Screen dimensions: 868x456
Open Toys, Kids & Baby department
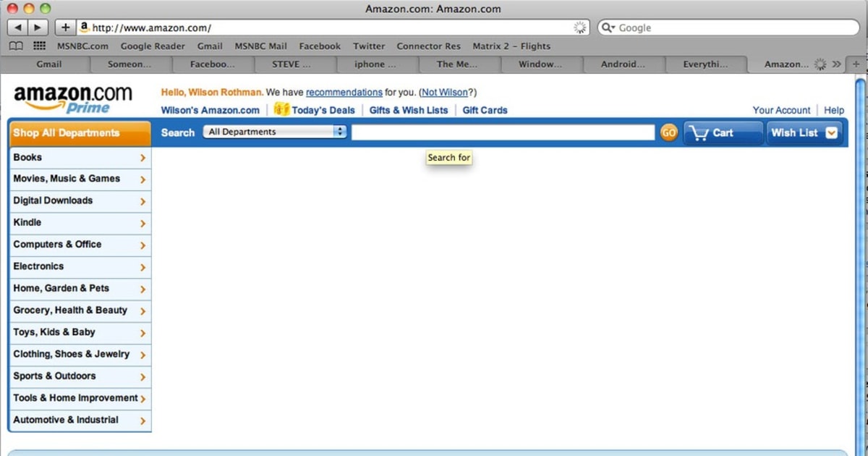pos(80,332)
